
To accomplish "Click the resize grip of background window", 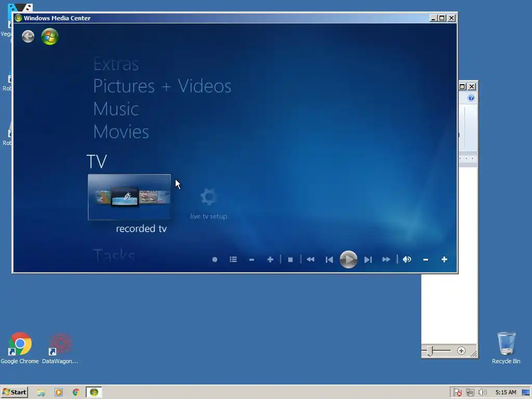I will tap(474, 354).
